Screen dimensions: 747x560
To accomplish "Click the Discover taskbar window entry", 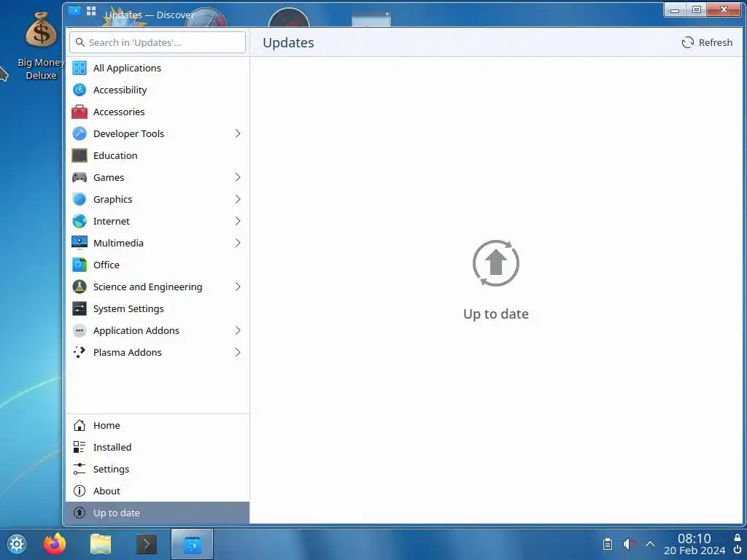I will point(192,544).
